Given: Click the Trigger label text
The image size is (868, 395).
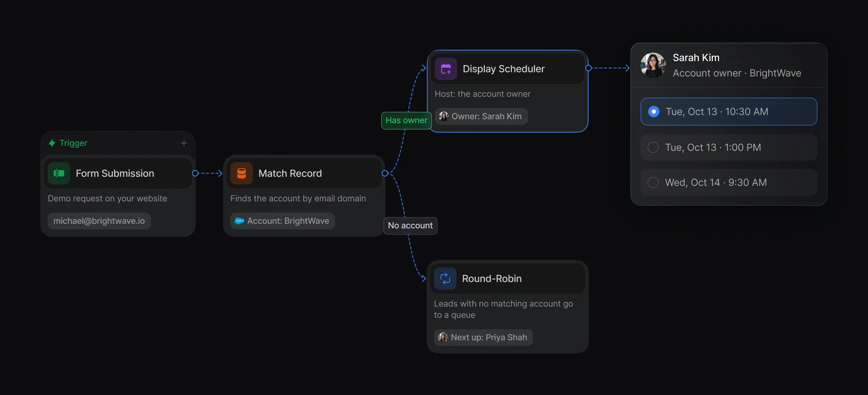Looking at the screenshot, I should pyautogui.click(x=73, y=143).
